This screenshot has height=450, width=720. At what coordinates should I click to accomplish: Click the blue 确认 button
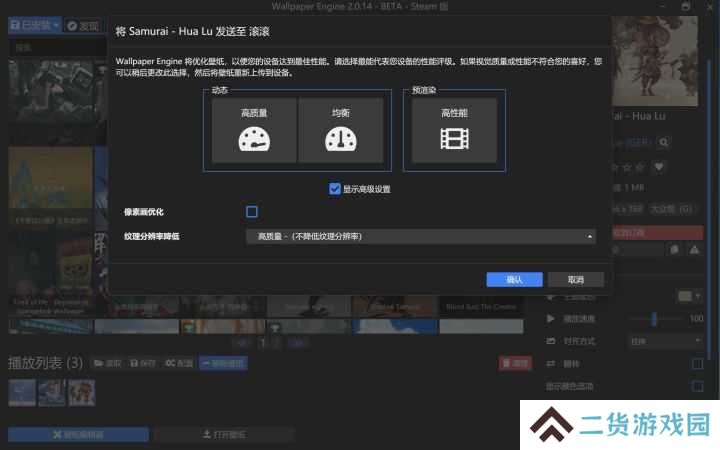click(x=514, y=280)
